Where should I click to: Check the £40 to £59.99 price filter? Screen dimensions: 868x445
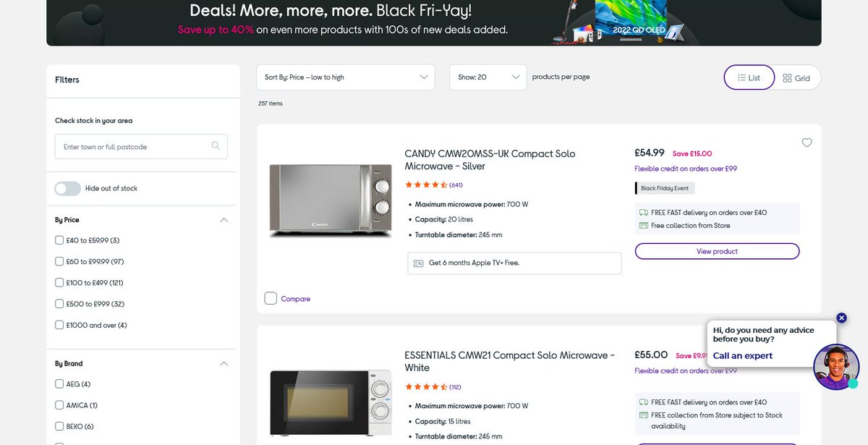coord(59,240)
